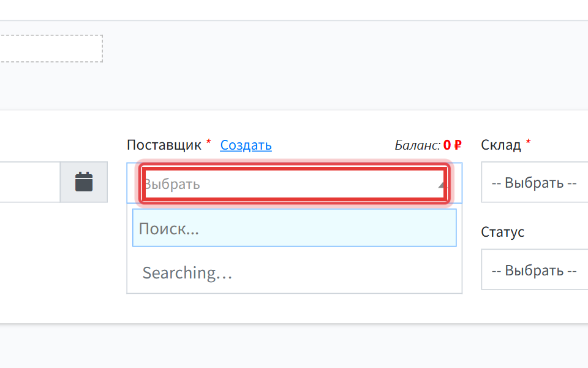Click the 'Статус' field label

click(502, 232)
